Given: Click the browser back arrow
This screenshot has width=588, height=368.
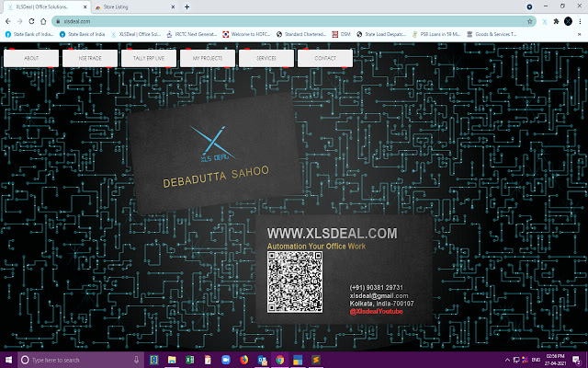Looking at the screenshot, I should pos(8,21).
